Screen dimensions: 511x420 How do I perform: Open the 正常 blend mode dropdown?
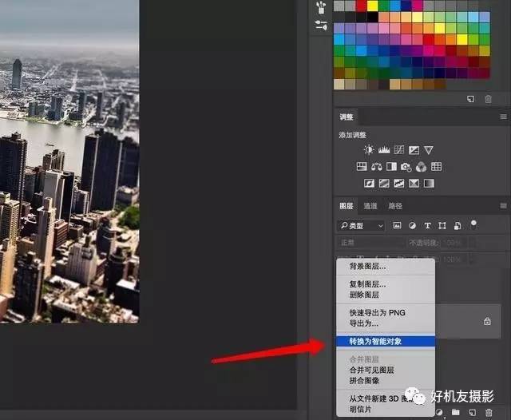coord(370,243)
